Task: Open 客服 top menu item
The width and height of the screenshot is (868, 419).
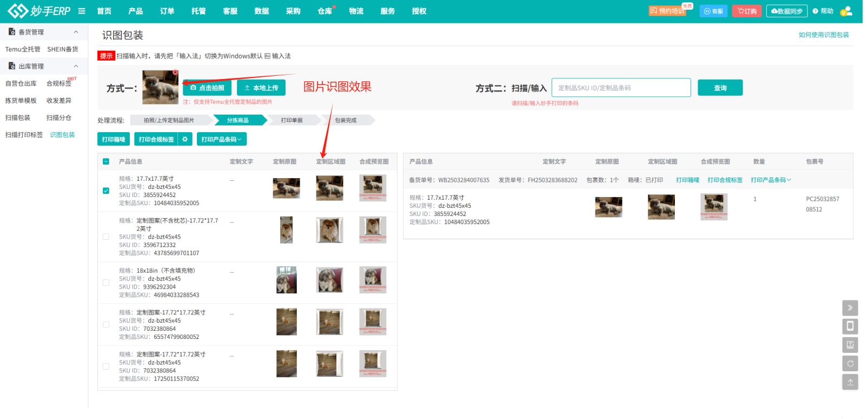Action: pos(230,11)
